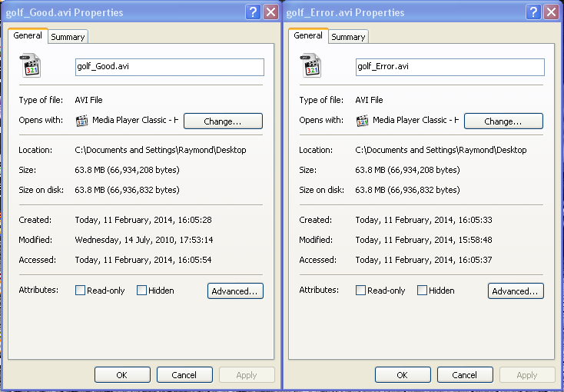Click Accessed time ending '16:05:54' in golf_Good window
Screen dimensions: 564x392
[143, 260]
